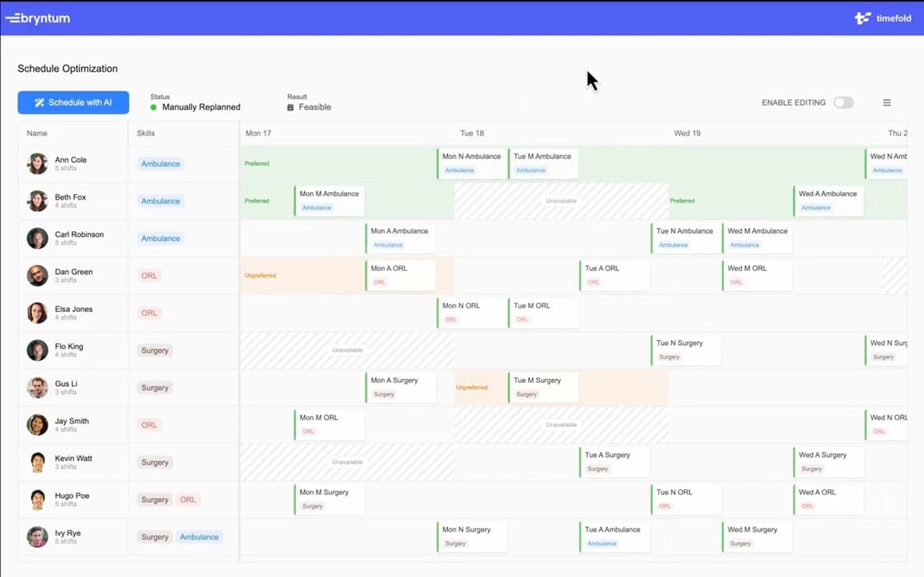
Task: Click Ann Cole's avatar photo
Action: 37,163
